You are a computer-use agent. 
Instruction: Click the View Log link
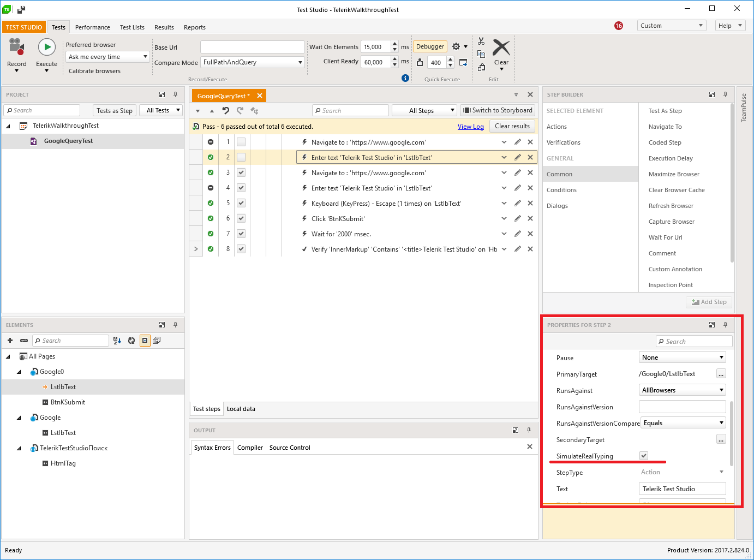471,127
